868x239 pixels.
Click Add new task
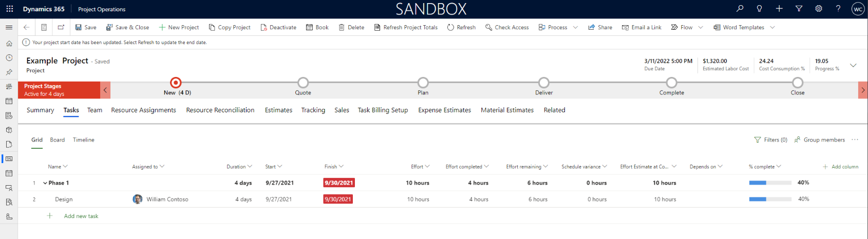81,216
